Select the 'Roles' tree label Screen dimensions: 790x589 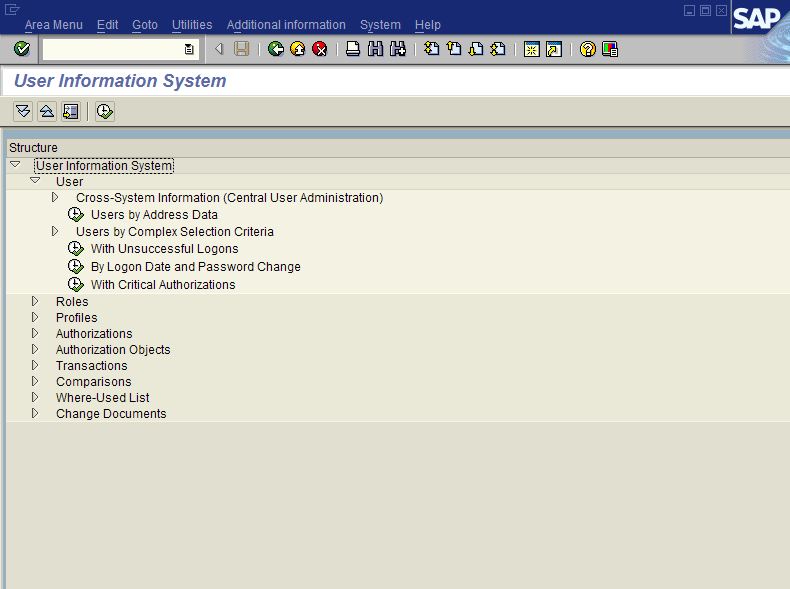[72, 302]
